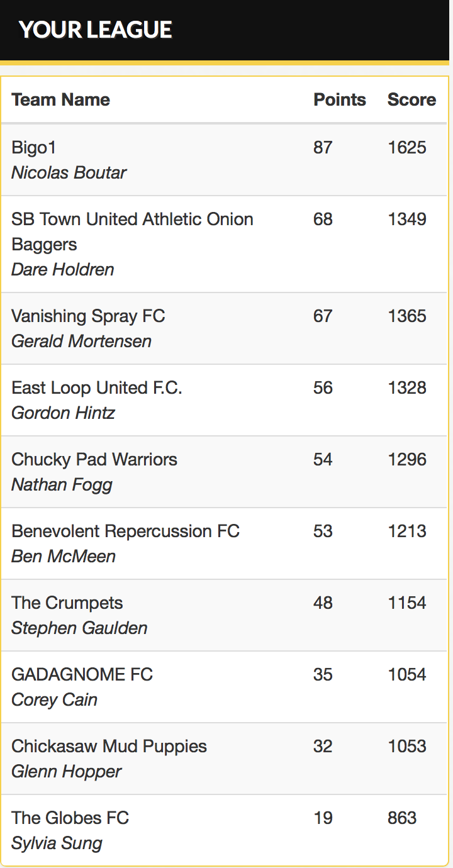Open Chickasaw Mud Puppies team
Image resolution: width=453 pixels, height=868 pixels.
click(109, 746)
